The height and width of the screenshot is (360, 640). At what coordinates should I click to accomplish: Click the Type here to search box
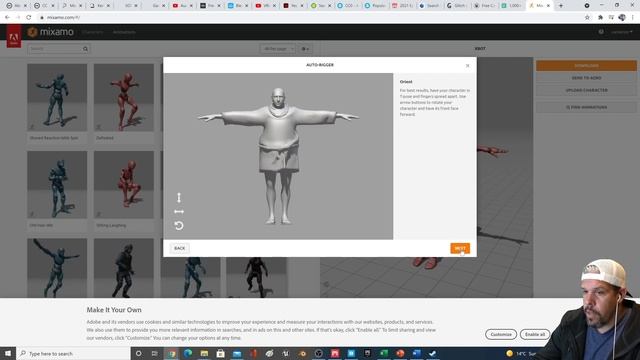click(x=73, y=353)
